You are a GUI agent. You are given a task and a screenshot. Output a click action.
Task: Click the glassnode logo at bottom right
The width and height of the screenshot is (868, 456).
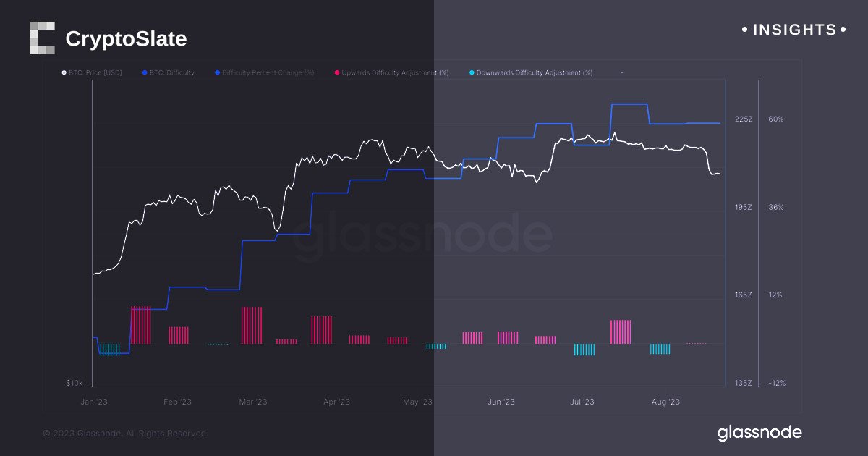click(x=759, y=433)
